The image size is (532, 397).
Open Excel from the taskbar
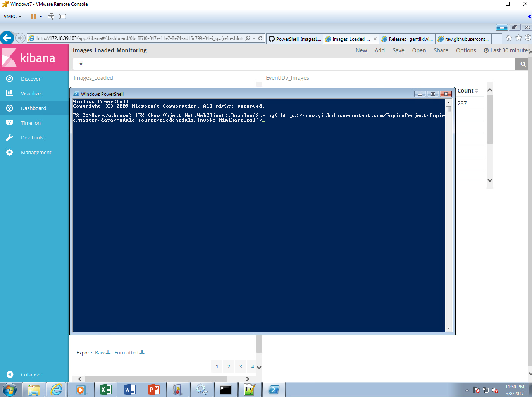(x=106, y=390)
